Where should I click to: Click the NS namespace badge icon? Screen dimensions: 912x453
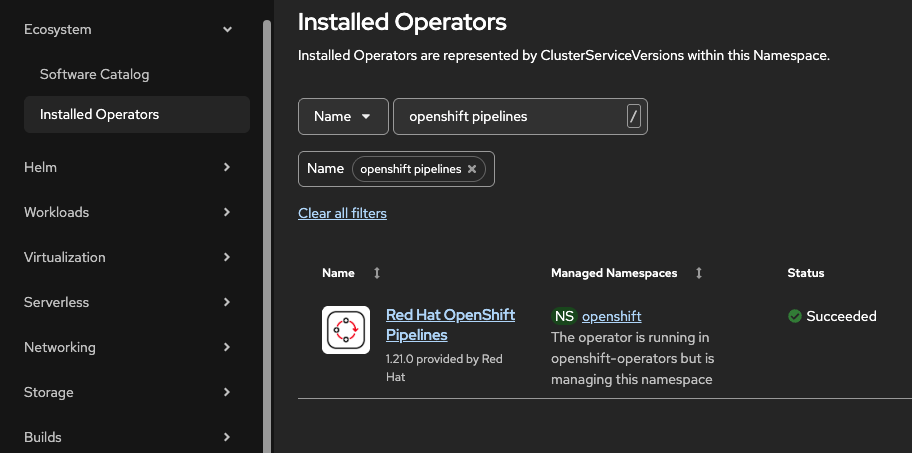pos(564,316)
